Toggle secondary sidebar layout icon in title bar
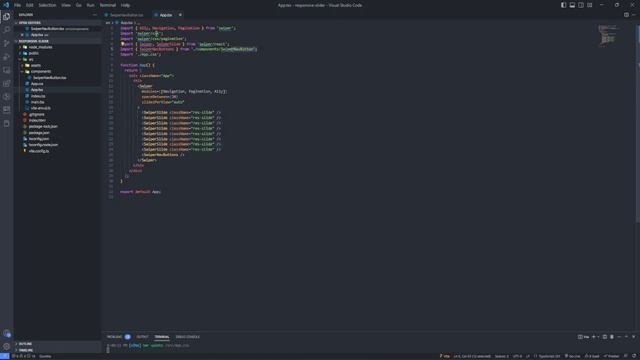Viewport: 640px width, 360px height. (581, 5)
